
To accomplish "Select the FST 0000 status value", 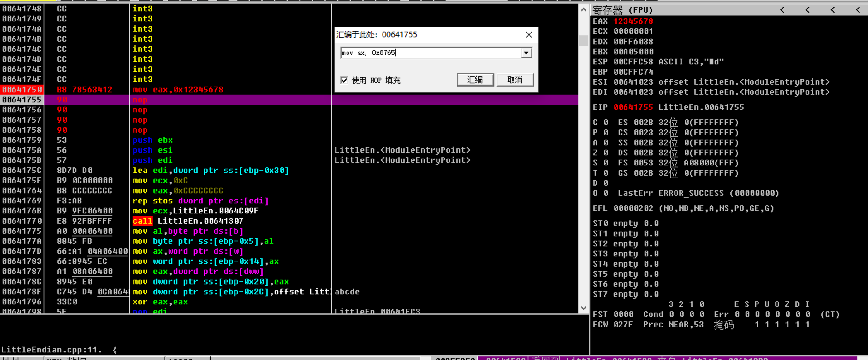I will pos(623,315).
